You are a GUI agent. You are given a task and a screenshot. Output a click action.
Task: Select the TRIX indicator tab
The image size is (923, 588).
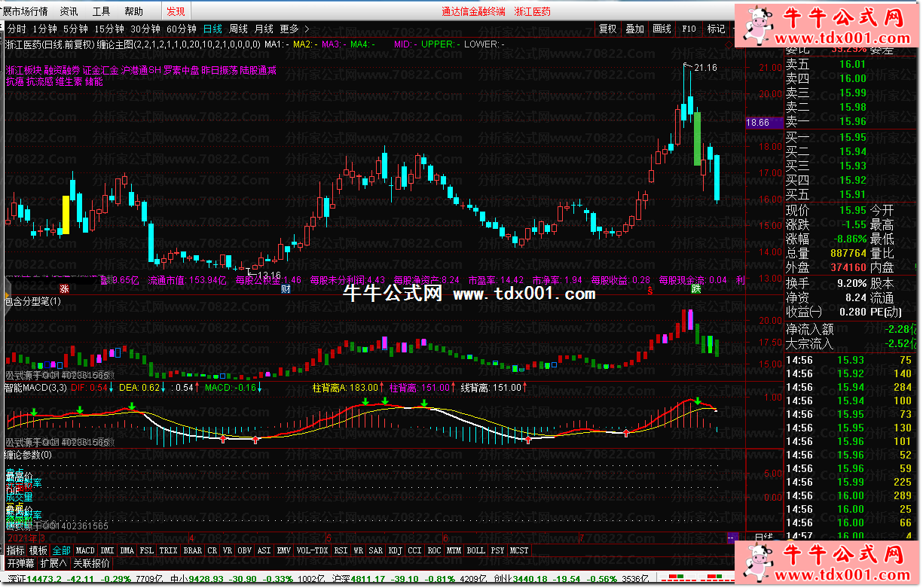[168, 550]
